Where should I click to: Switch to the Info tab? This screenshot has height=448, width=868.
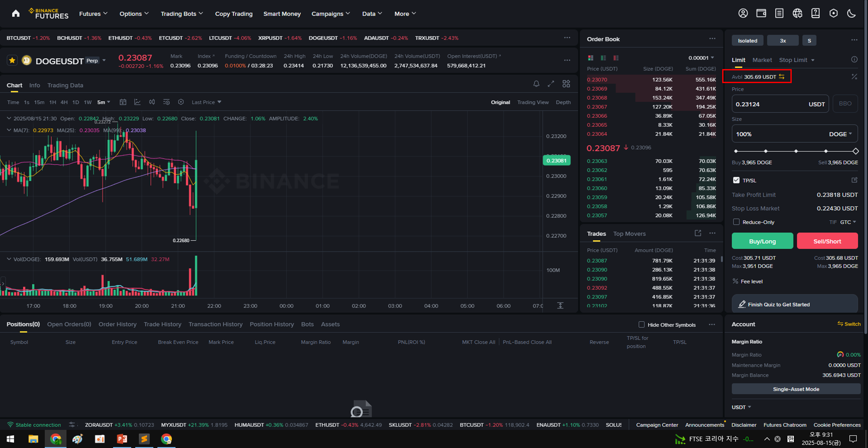34,85
